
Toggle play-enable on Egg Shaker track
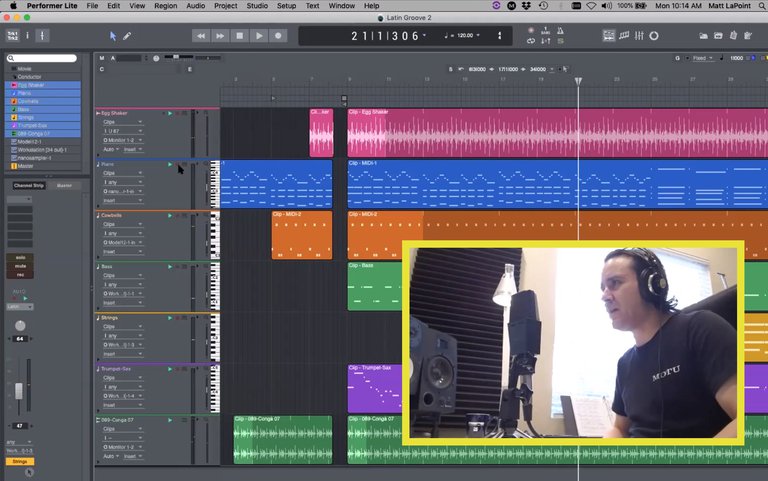[x=170, y=113]
